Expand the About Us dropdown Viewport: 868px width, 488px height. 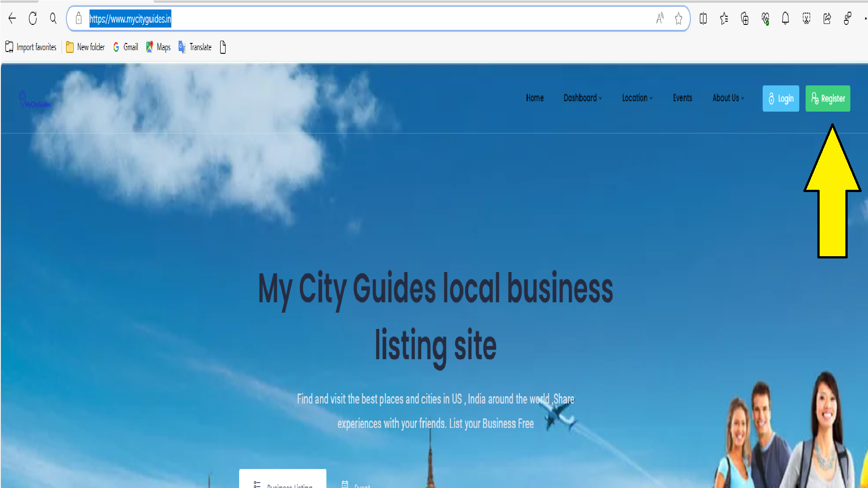[728, 98]
